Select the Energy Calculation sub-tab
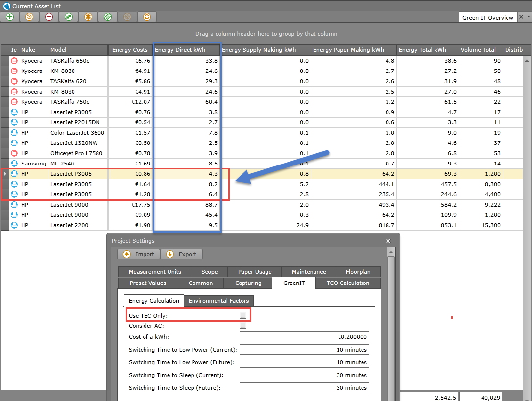 pyautogui.click(x=154, y=301)
